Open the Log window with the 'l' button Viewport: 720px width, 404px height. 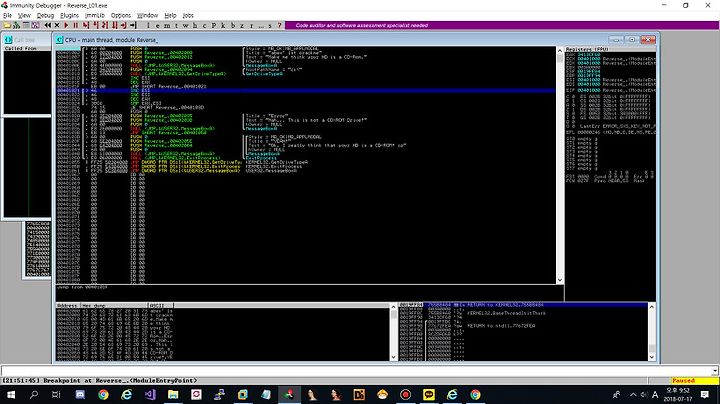148,25
